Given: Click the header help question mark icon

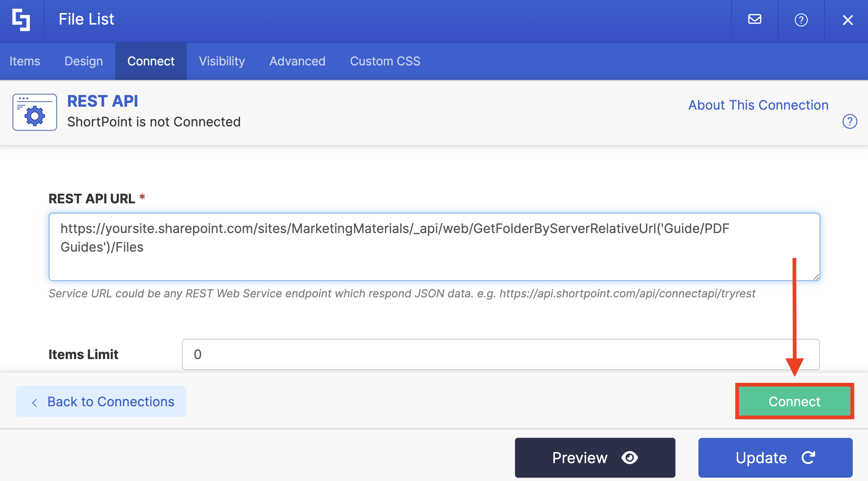Looking at the screenshot, I should click(x=801, y=20).
